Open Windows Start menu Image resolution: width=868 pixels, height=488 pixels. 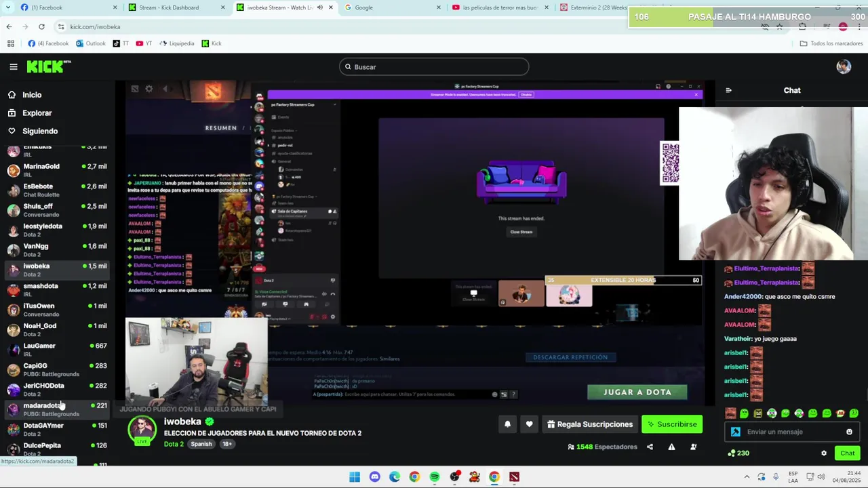[355, 477]
